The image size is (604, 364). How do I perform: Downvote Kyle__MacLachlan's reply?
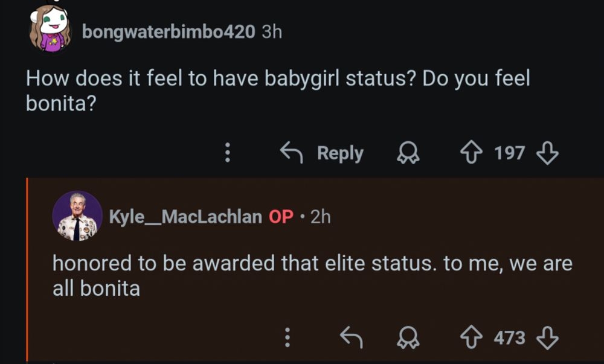tap(547, 337)
